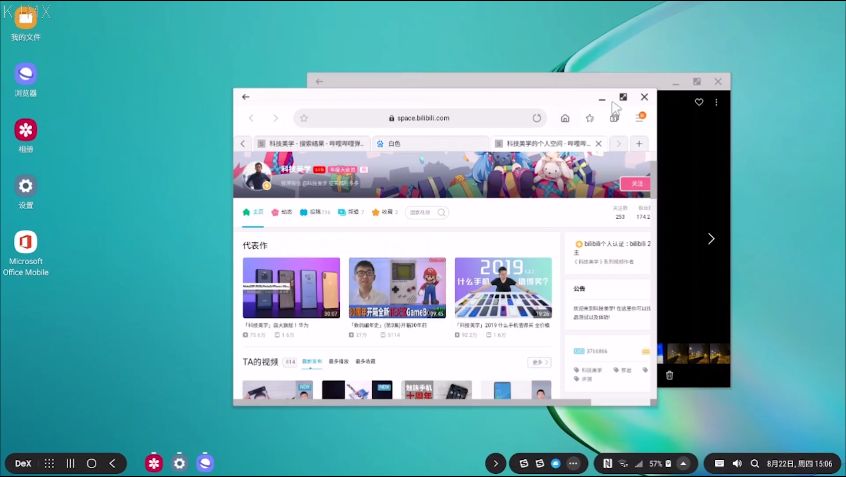
Task: Open the browser menu with badge
Action: (640, 117)
